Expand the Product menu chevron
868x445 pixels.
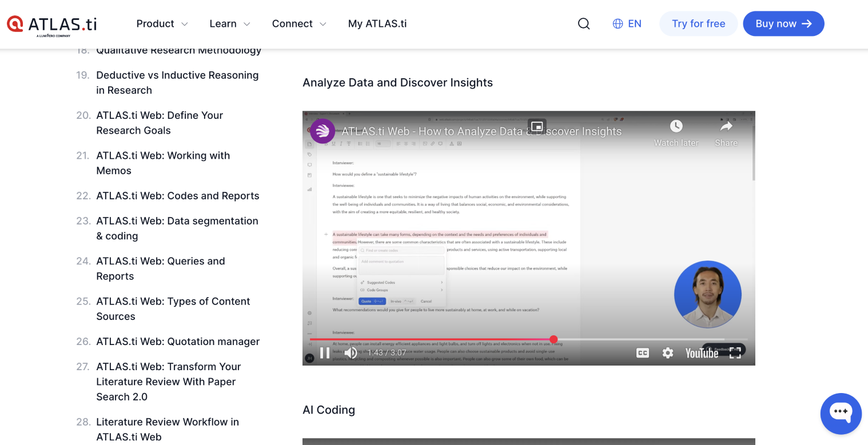click(184, 24)
